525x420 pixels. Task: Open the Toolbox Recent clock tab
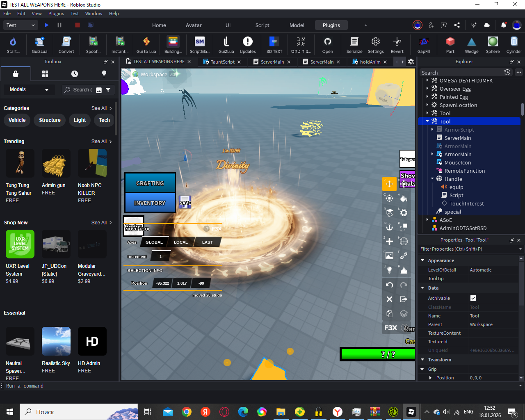click(x=74, y=74)
